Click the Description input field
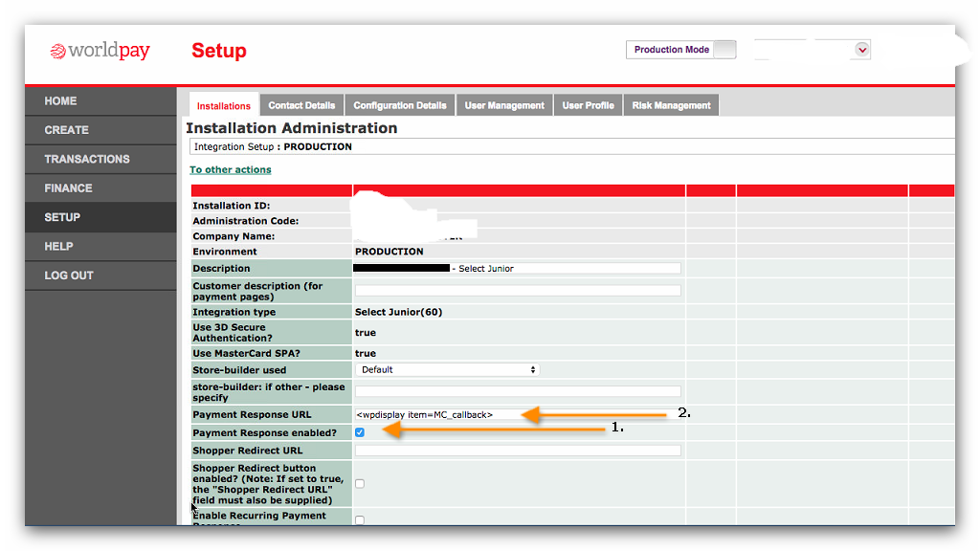Viewport: 980px width, 551px height. [518, 268]
